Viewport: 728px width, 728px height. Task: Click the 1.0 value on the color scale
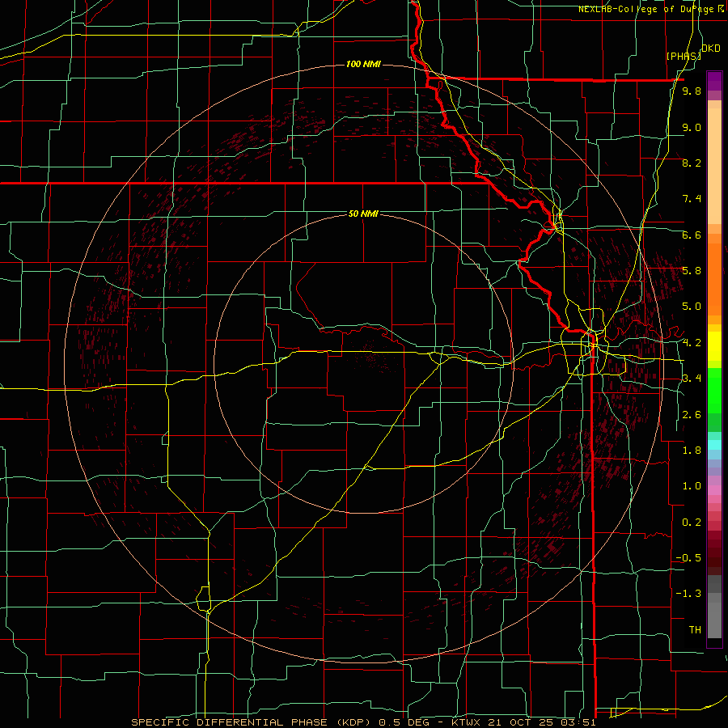tap(692, 486)
